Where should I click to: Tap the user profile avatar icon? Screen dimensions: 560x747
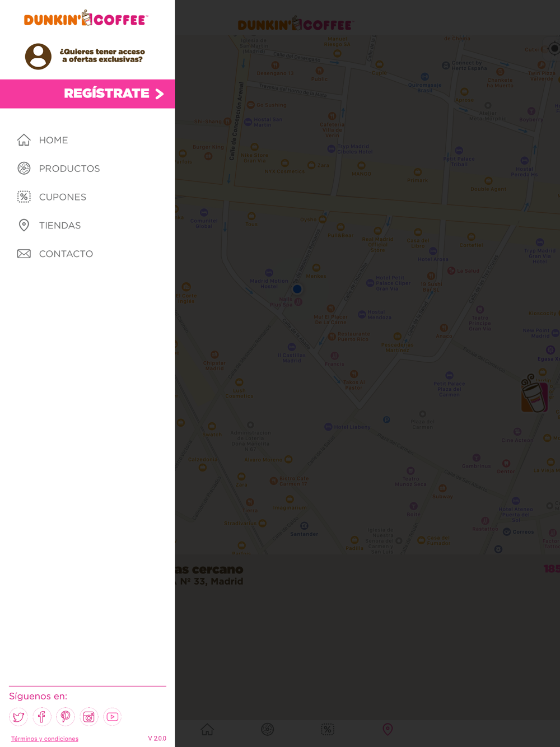(38, 56)
